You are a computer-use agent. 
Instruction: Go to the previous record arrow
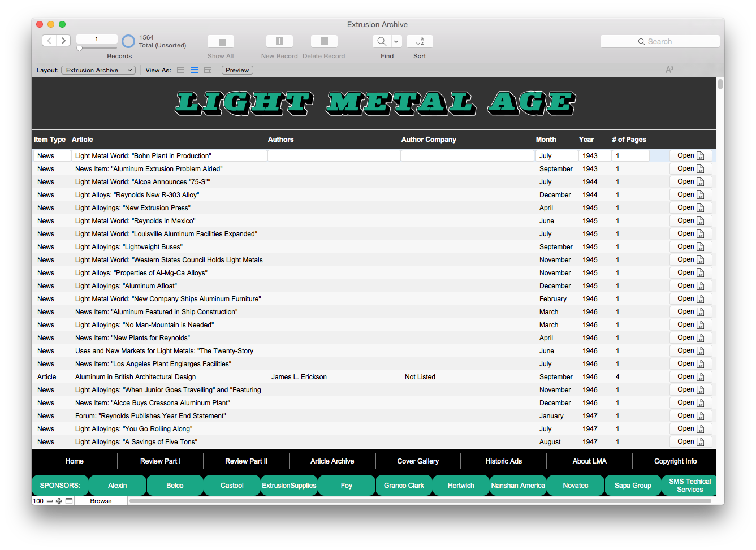pyautogui.click(x=49, y=41)
